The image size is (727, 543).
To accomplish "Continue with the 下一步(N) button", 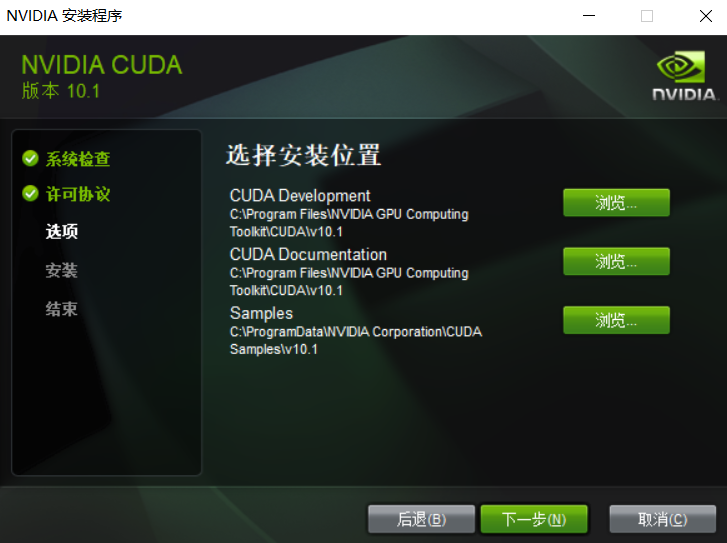I will click(x=534, y=519).
